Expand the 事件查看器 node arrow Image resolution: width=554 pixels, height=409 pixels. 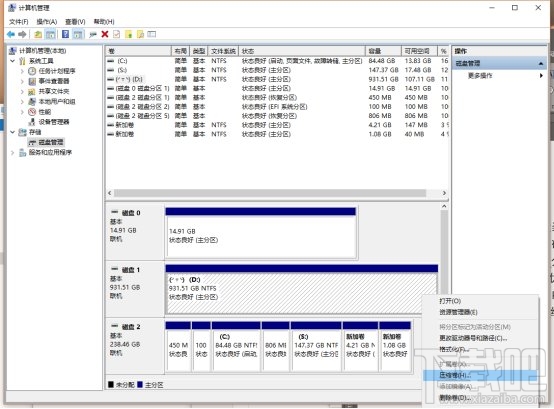click(22, 81)
